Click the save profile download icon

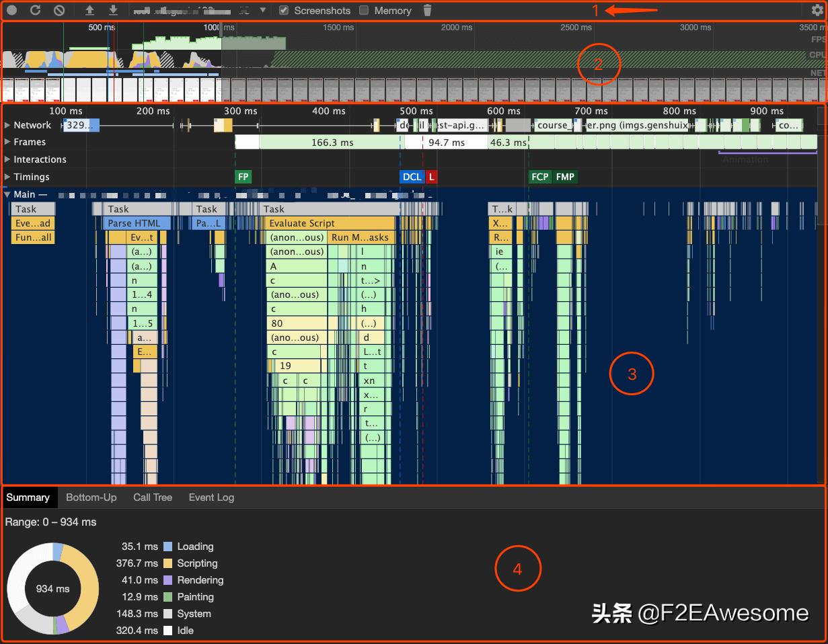113,10
